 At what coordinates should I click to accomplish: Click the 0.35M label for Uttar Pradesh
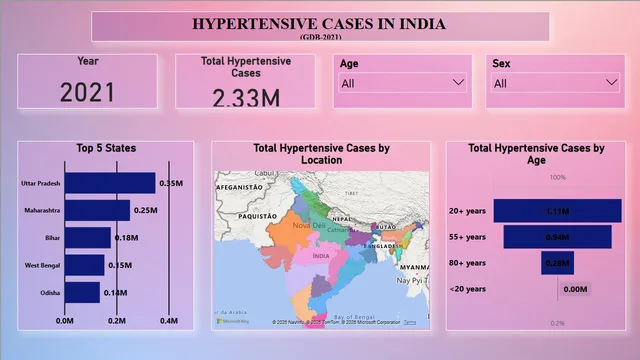[x=171, y=183]
